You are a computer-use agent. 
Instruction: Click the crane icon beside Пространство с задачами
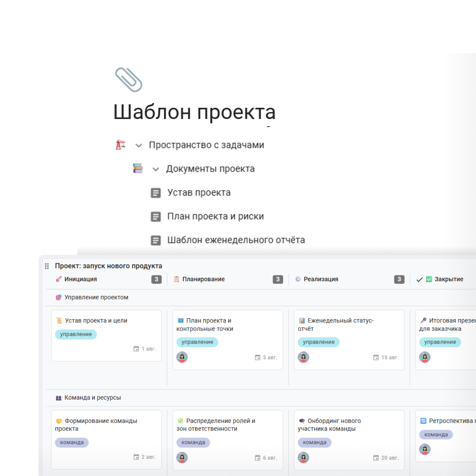pos(121,145)
